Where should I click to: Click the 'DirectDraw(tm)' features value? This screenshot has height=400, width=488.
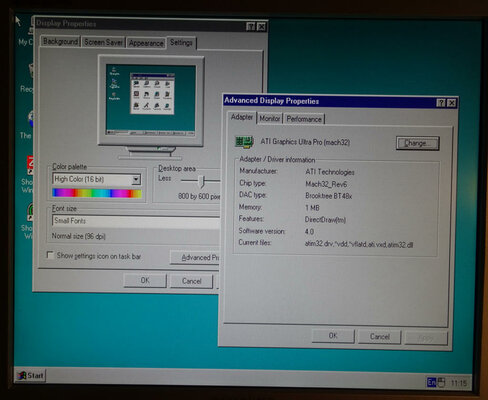click(x=325, y=220)
